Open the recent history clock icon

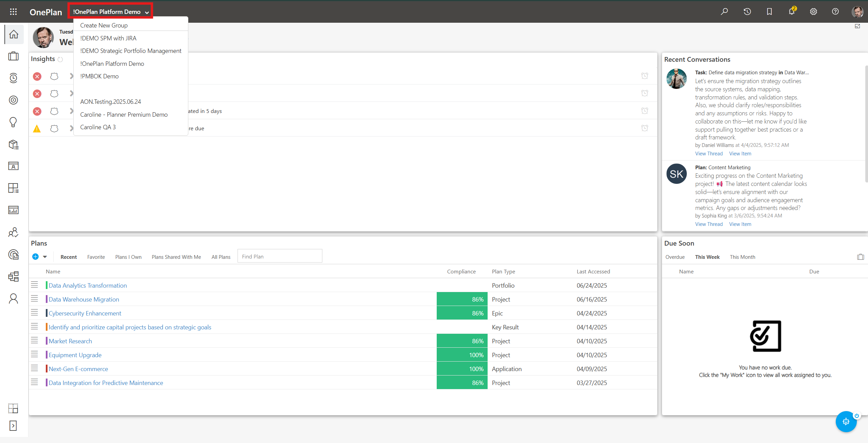click(747, 12)
